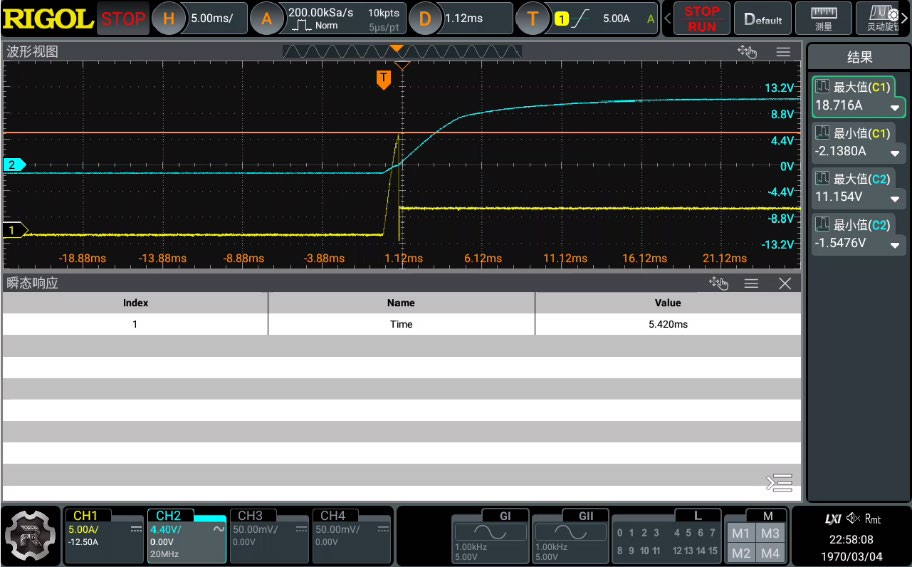Click the trigger source channel 1 badge

(561, 19)
